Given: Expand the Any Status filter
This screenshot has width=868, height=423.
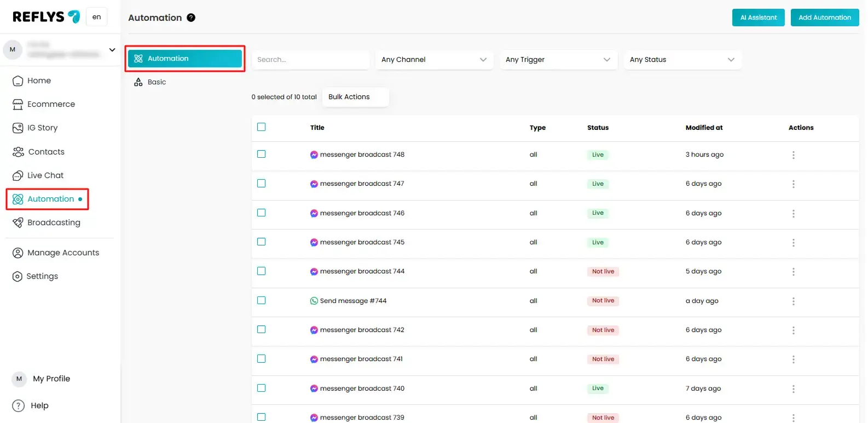Looking at the screenshot, I should (x=682, y=60).
